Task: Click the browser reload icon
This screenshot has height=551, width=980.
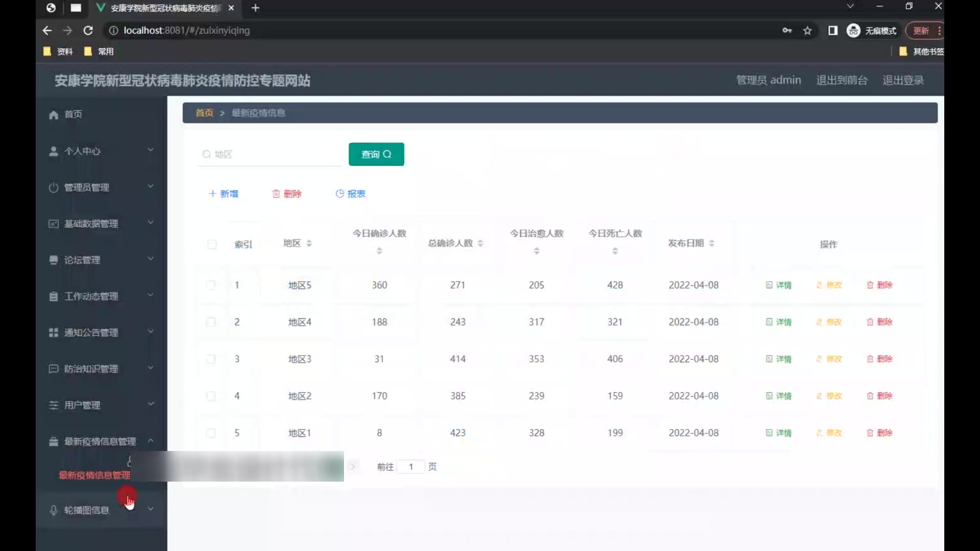Action: click(x=88, y=31)
